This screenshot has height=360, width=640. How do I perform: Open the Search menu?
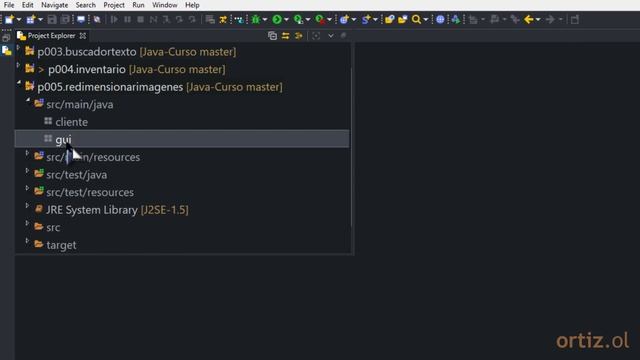pyautogui.click(x=86, y=5)
